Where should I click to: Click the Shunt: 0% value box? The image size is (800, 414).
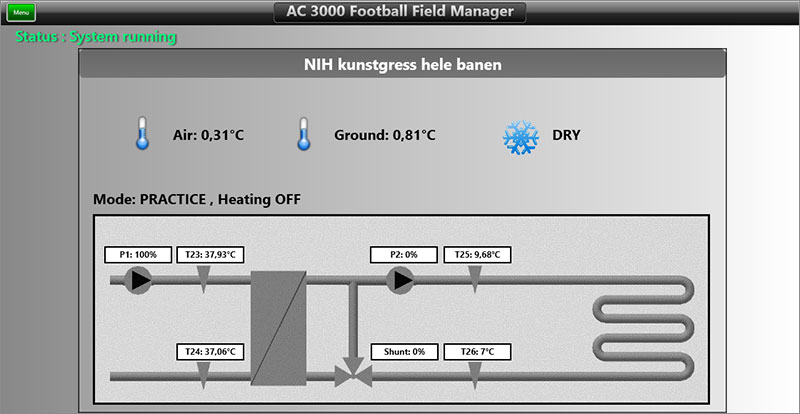point(405,352)
